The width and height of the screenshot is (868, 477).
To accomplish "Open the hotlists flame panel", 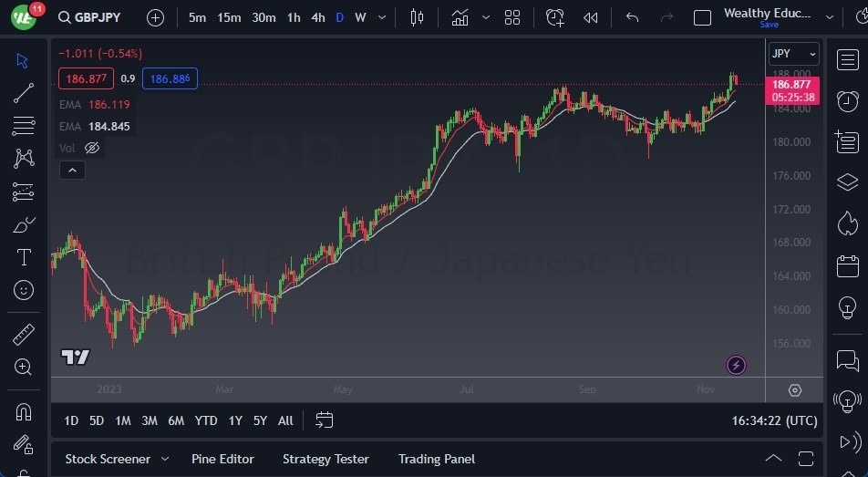I will tap(848, 223).
